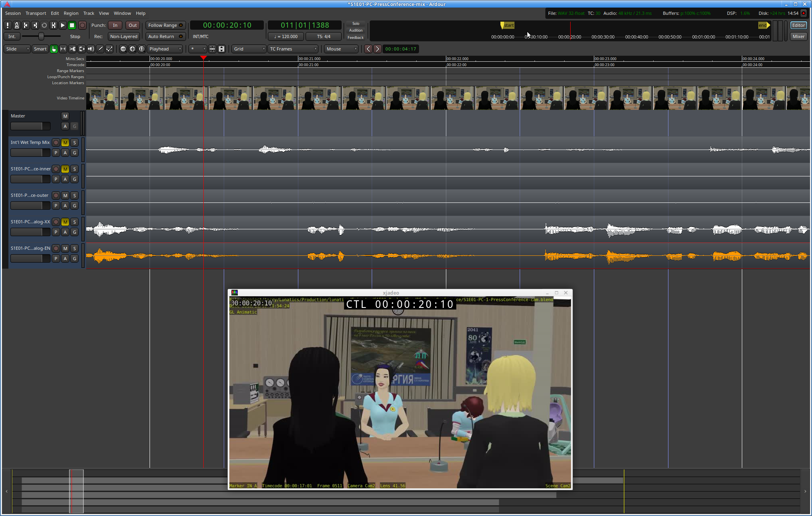Select the Audition tool (speaker)
This screenshot has height=516, width=812.
[91, 49]
